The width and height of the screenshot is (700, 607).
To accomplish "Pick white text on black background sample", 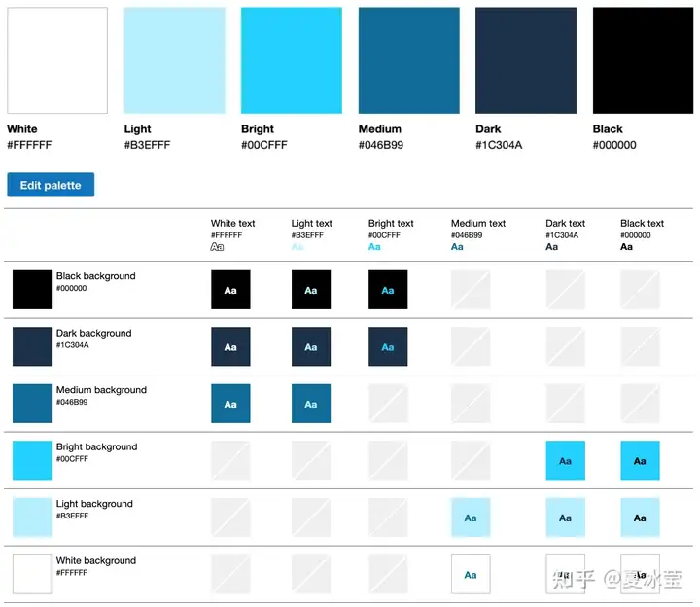I will click(230, 290).
